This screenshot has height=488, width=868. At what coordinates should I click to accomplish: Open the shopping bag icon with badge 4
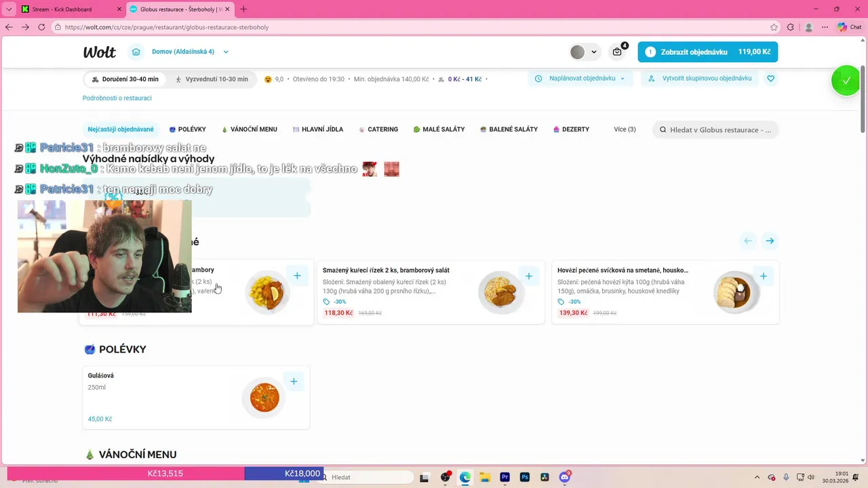point(618,52)
